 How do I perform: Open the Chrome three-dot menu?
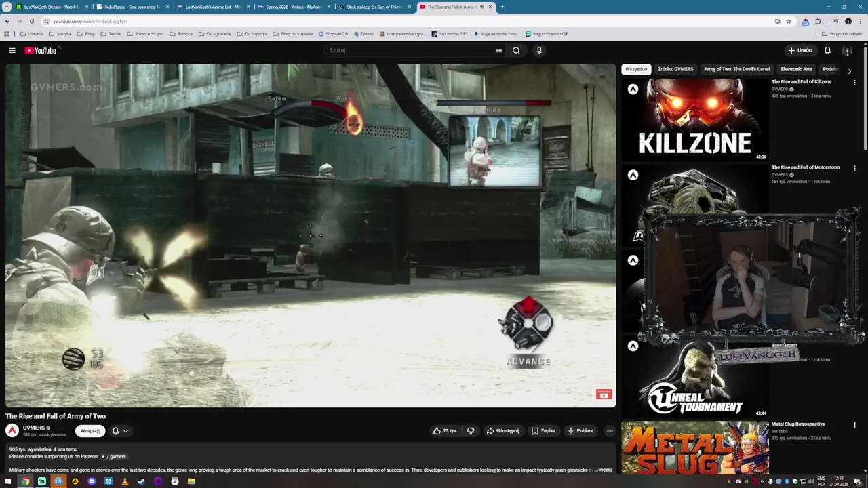(x=861, y=21)
